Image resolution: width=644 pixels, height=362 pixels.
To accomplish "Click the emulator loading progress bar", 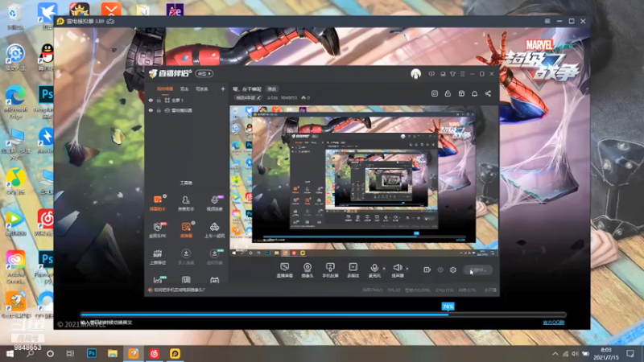I will tap(324, 315).
